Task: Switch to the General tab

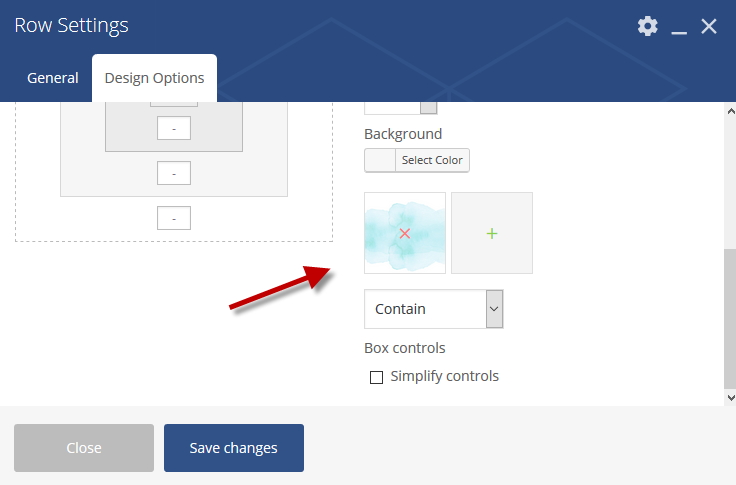Action: (53, 78)
